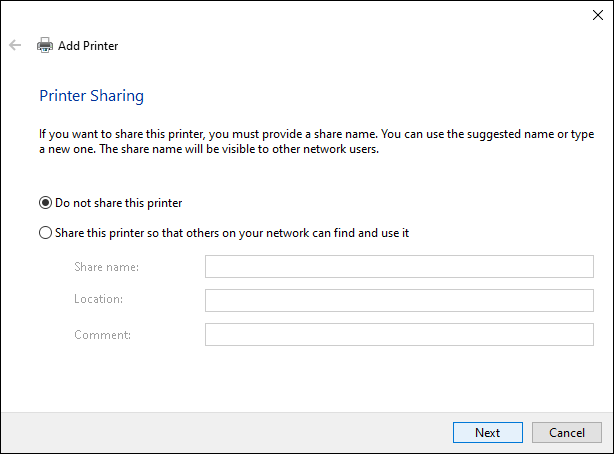
Task: Go back using the left arrow icon
Action: click(x=15, y=45)
